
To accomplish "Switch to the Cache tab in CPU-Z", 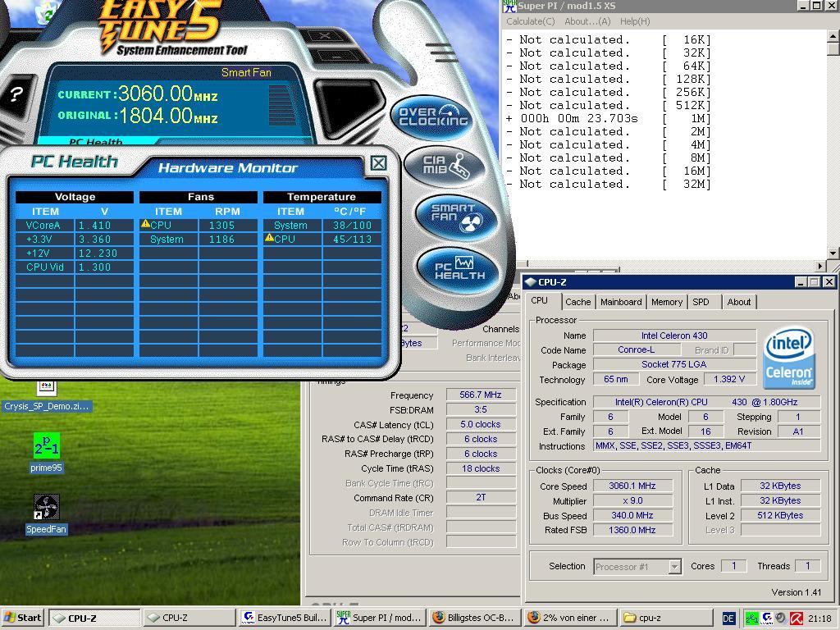I will [x=578, y=302].
